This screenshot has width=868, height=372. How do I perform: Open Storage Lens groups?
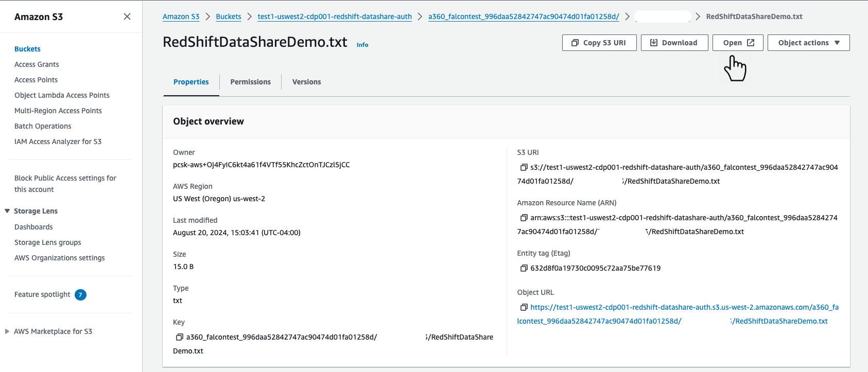tap(48, 242)
